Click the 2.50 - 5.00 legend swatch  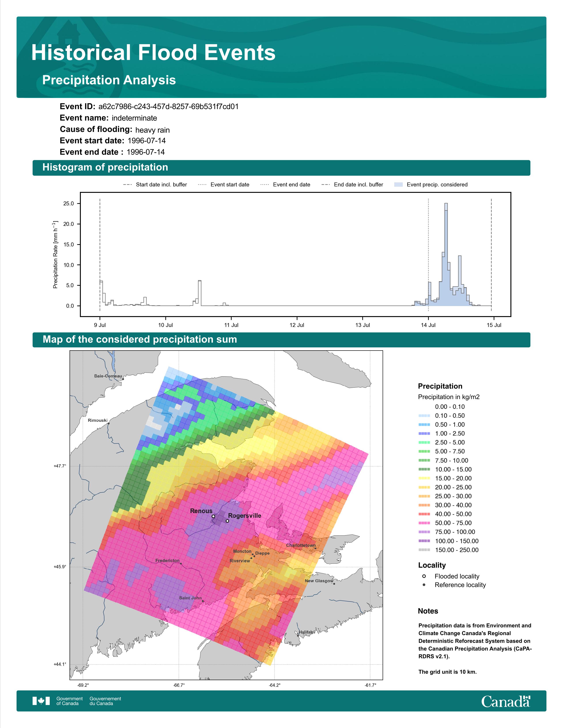click(424, 443)
